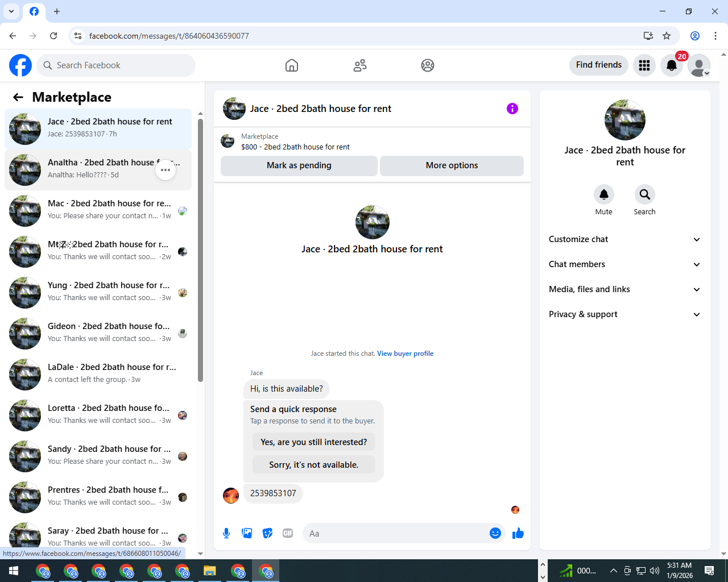This screenshot has width=728, height=582.
Task: Send 'Sorry, it's not available.' response
Action: (x=314, y=465)
